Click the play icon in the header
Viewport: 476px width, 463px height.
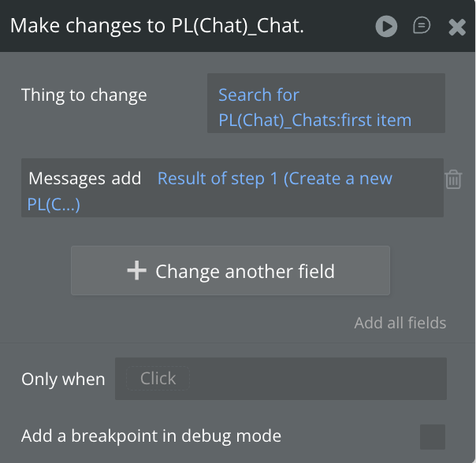(x=386, y=27)
